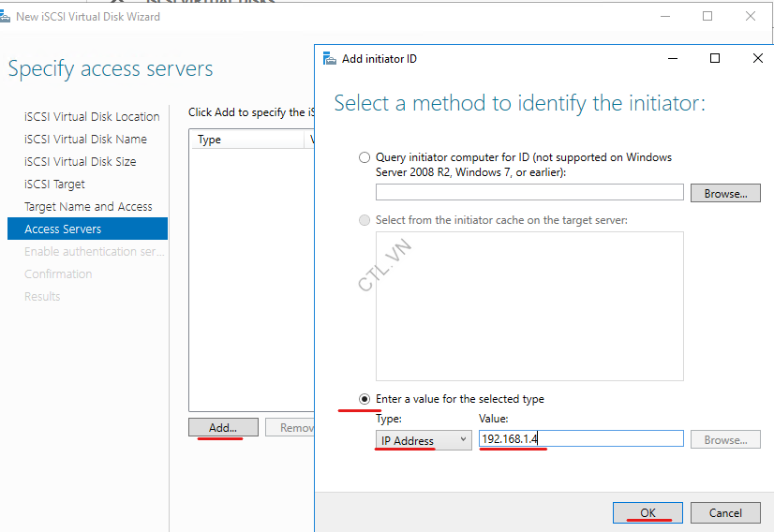Click the New iSCSI Virtual Disk Wizard title icon

click(5, 17)
